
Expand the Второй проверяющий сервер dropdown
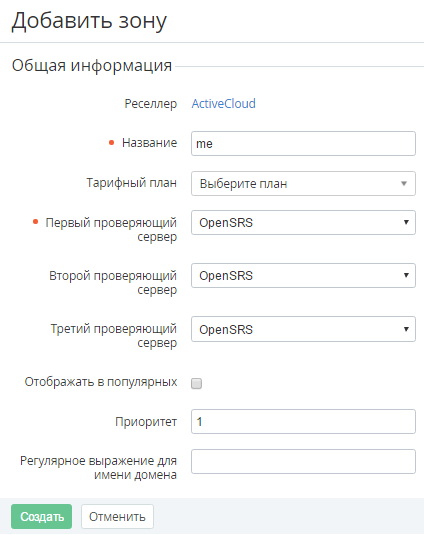pos(303,275)
